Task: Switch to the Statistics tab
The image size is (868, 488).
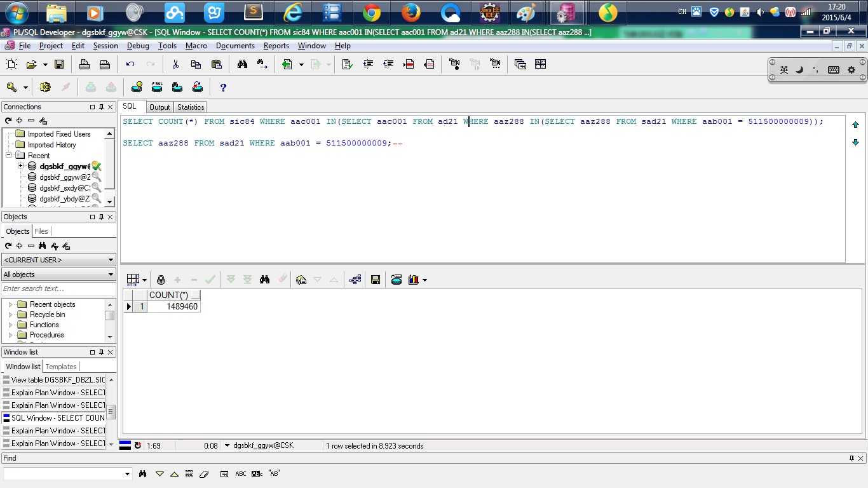Action: [x=191, y=107]
